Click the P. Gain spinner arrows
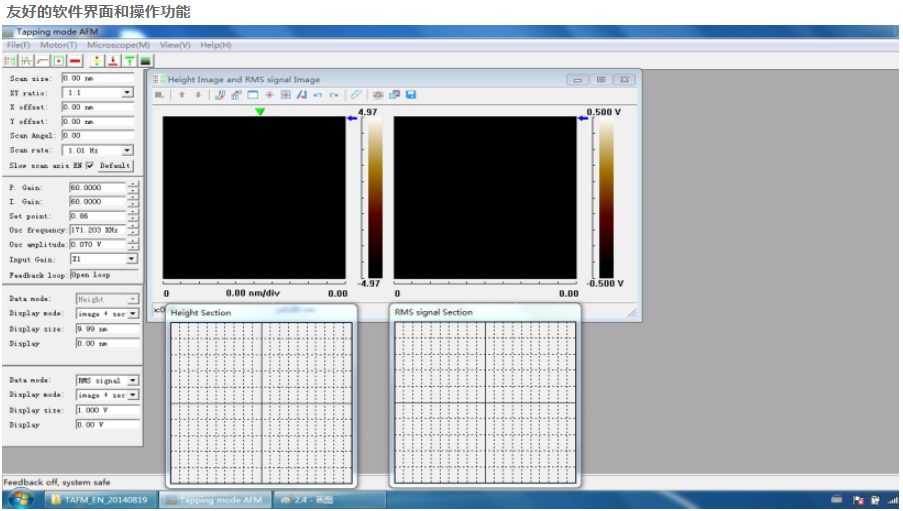Screen dimensions: 903x511 [133, 187]
